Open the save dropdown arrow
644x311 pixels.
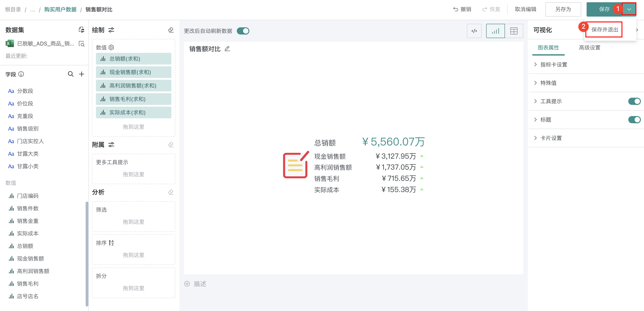point(629,9)
